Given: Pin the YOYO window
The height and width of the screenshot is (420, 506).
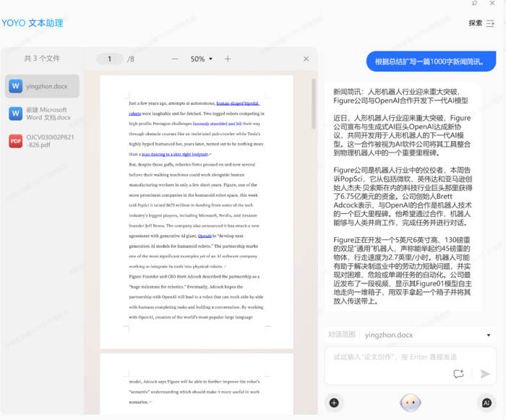Looking at the screenshot, I should tap(474, 3).
